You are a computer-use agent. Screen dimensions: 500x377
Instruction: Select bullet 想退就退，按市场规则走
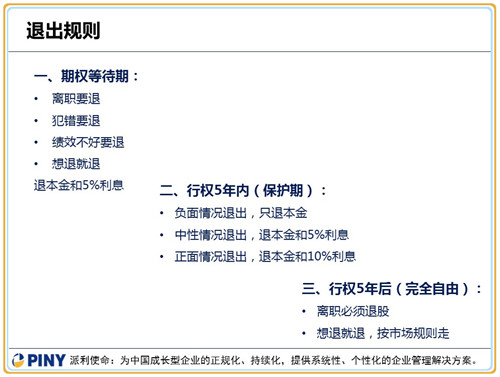click(x=383, y=333)
